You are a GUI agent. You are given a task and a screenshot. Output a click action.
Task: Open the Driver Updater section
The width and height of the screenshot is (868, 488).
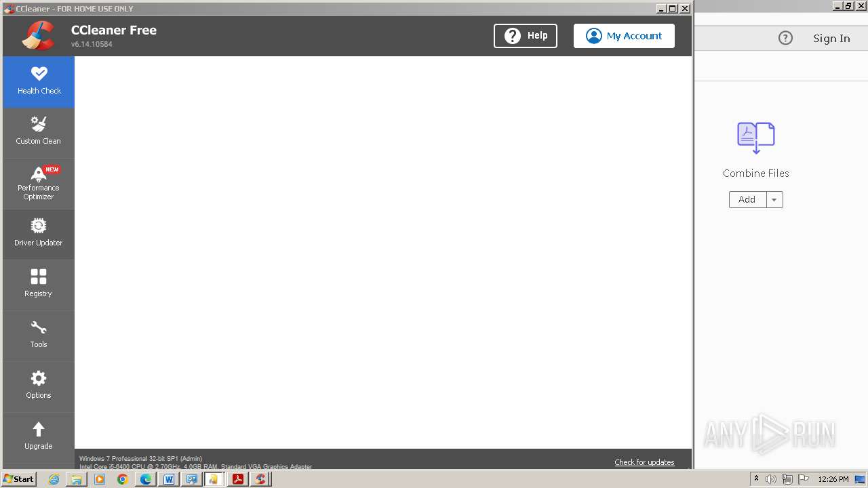pyautogui.click(x=39, y=235)
